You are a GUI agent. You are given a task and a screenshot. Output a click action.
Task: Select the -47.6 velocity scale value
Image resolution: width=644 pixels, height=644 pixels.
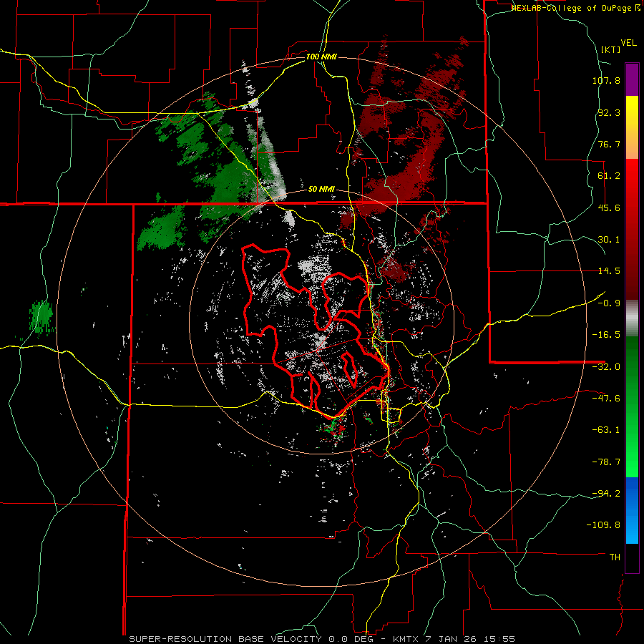(x=606, y=399)
